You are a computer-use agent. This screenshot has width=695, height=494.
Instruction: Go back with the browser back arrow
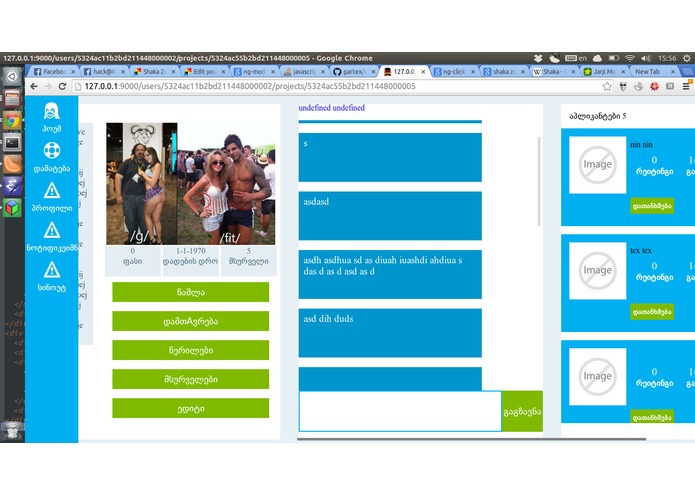34,86
